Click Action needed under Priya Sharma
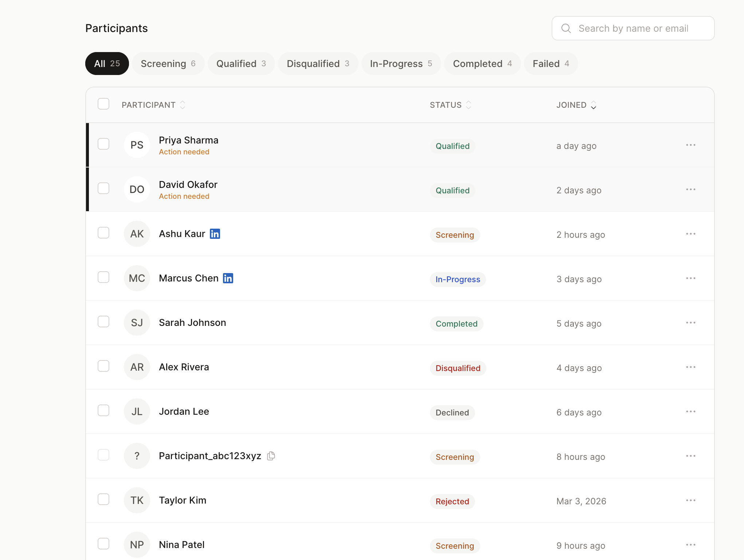Viewport: 744px width, 560px height. point(184,152)
